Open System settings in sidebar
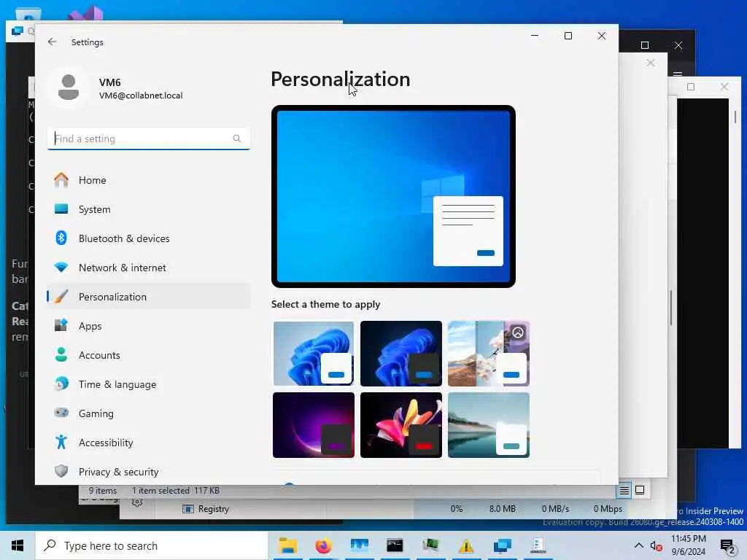Viewport: 747px width, 560px height. tap(149, 209)
